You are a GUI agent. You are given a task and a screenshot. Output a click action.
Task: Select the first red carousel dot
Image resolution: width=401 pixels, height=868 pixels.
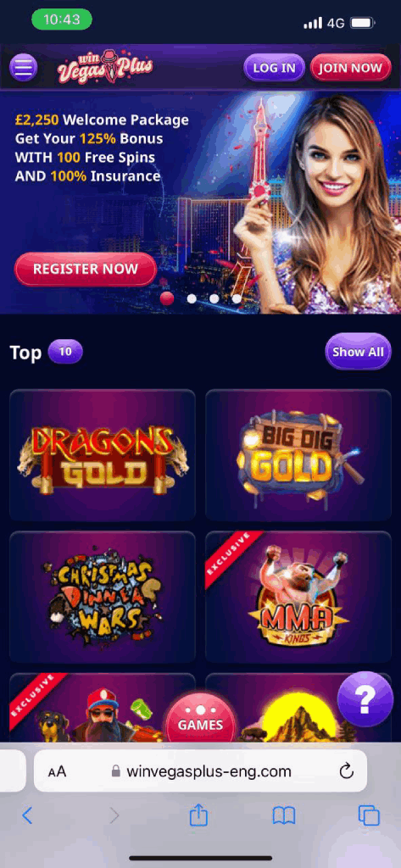[167, 298]
